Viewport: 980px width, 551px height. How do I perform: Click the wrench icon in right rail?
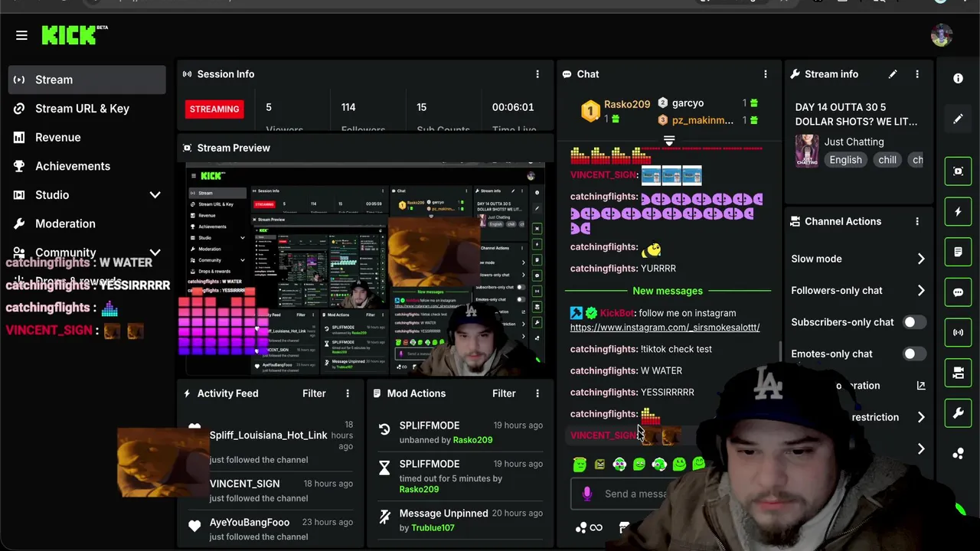click(x=958, y=414)
